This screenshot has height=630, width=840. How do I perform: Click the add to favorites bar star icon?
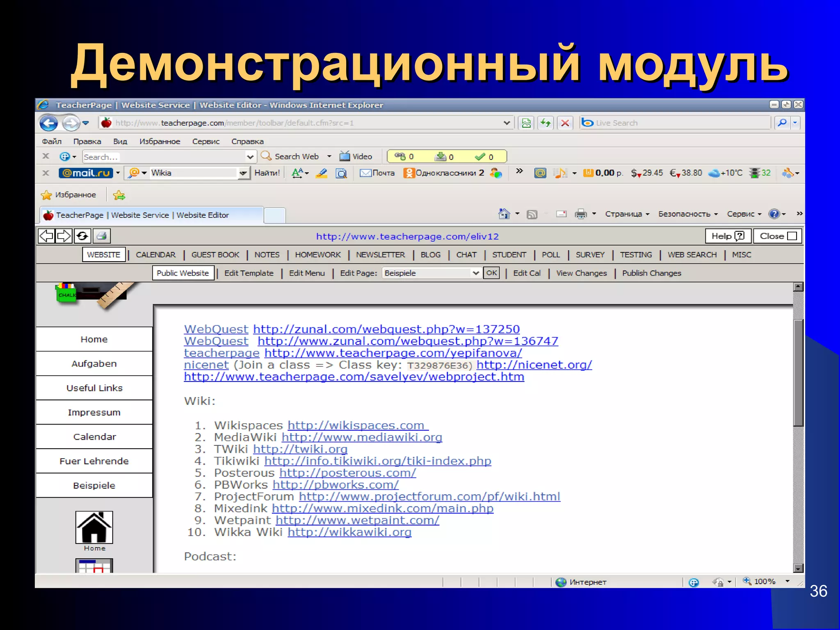119,195
